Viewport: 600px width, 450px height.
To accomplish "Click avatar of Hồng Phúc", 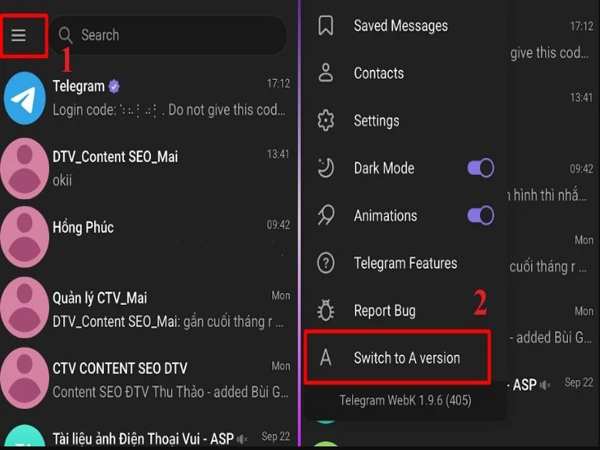I will point(25,238).
